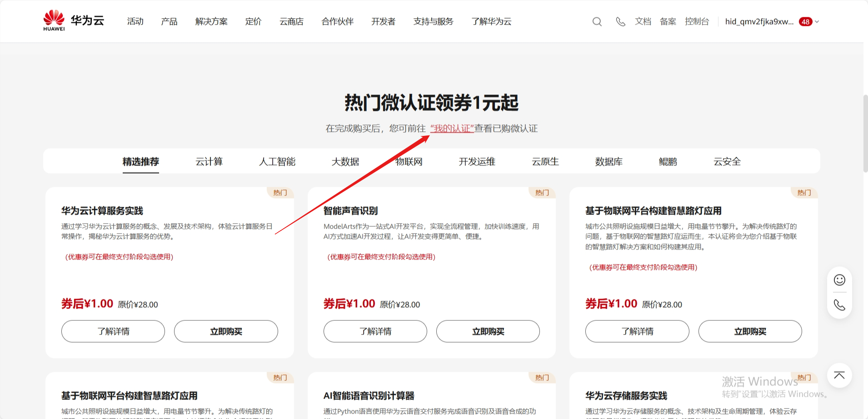This screenshot has height=419, width=868.
Task: Buy the 基于物联网平台构建智慧路灯应用 certification
Action: coord(750,331)
